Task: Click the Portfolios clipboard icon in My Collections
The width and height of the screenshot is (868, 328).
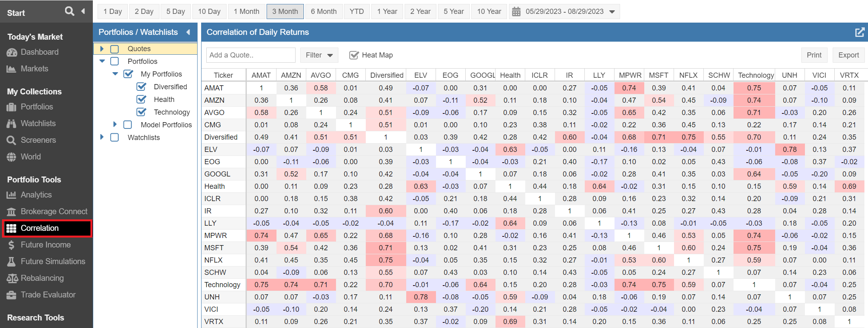Action: click(x=12, y=107)
